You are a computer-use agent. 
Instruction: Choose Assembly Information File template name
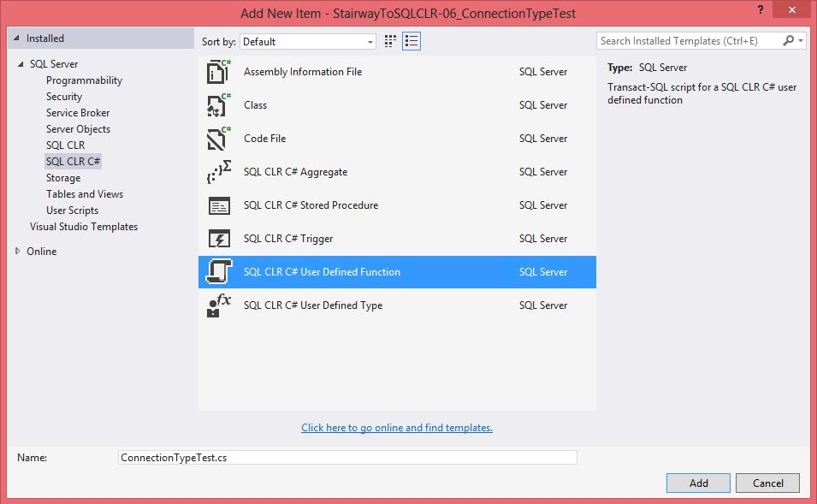[x=303, y=72]
